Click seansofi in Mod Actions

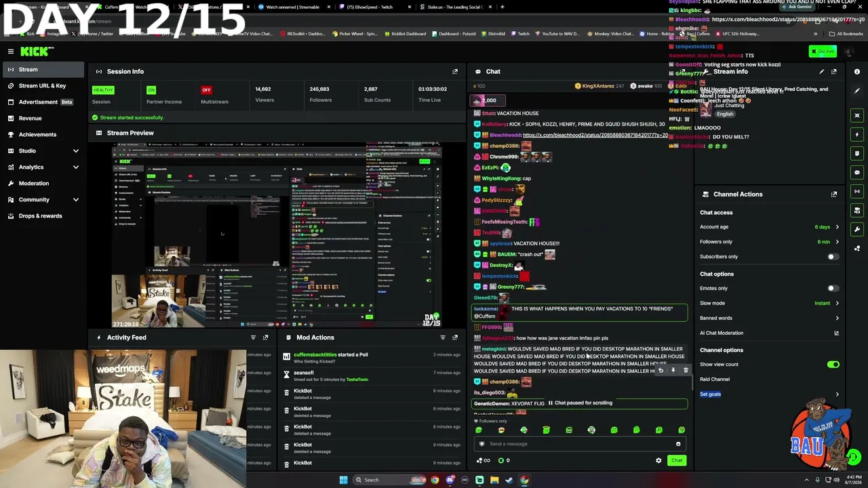[304, 373]
